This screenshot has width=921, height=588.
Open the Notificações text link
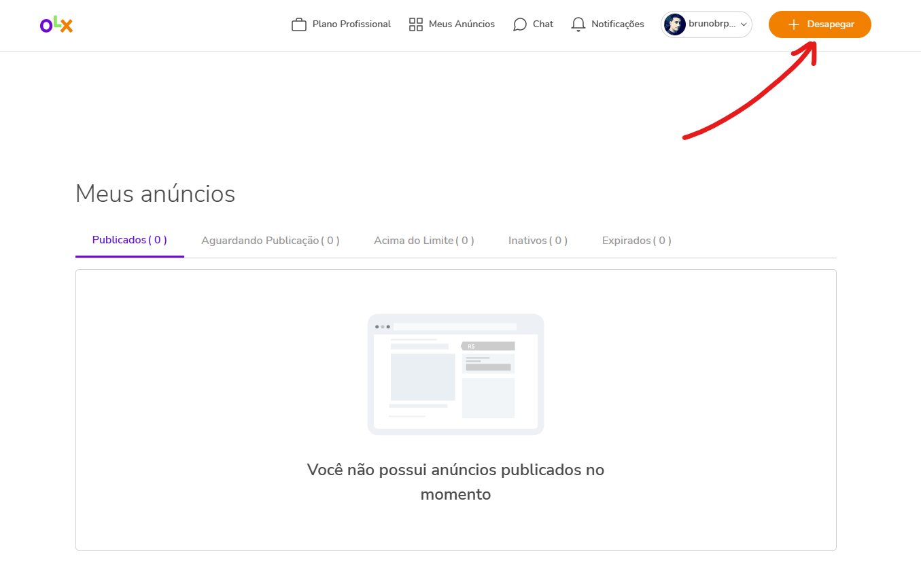618,24
